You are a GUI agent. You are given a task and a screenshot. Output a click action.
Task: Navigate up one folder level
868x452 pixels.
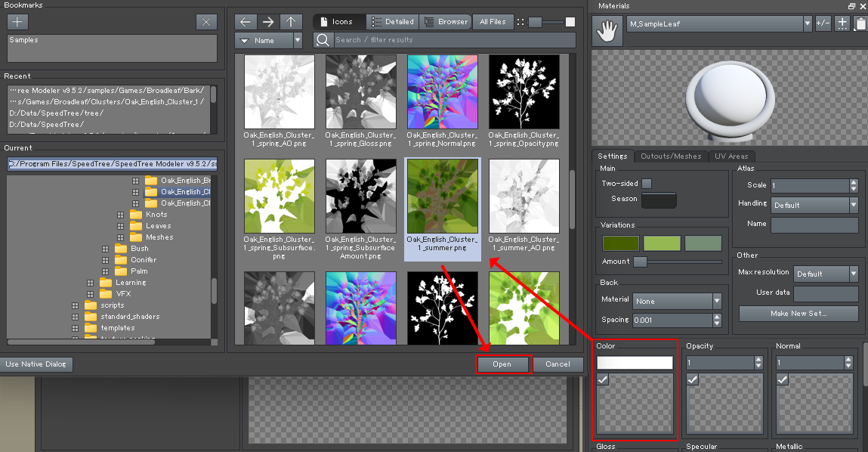290,22
